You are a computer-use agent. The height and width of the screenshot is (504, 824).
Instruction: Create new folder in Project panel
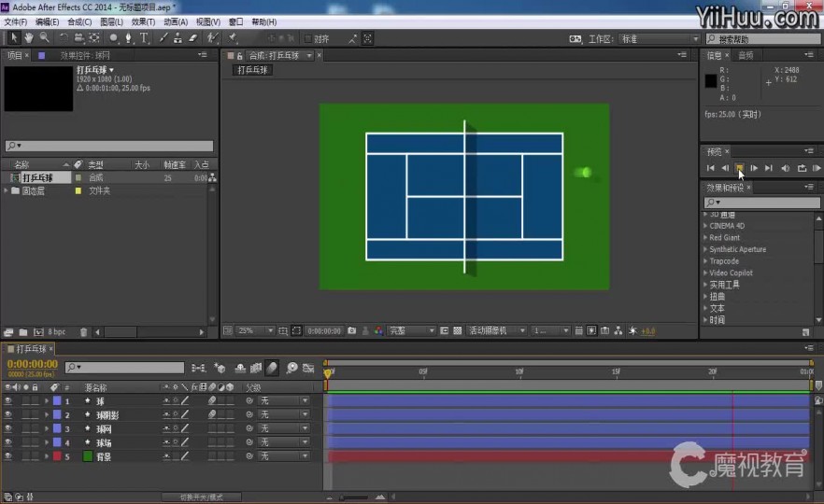23,332
